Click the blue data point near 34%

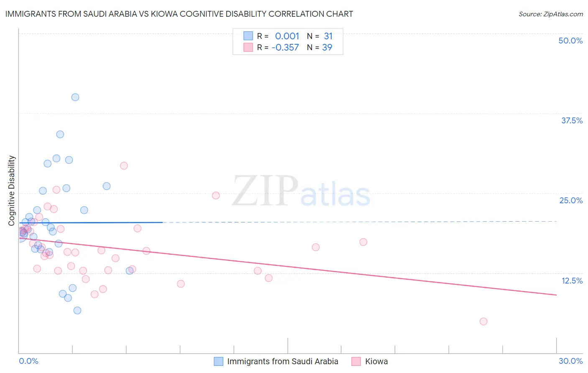click(60, 134)
